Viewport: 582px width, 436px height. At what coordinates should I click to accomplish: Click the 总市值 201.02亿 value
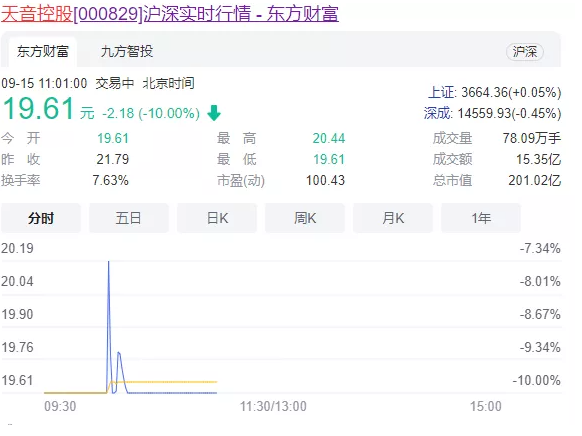point(534,180)
